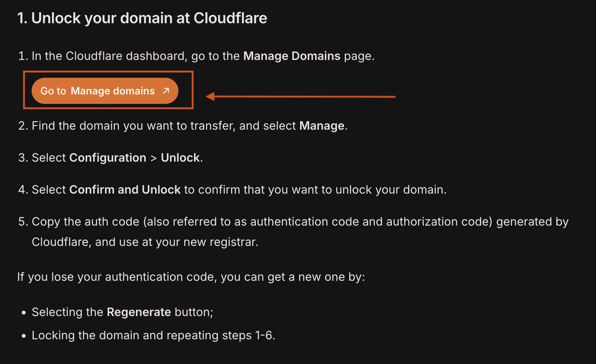Click the text "Cloudflare, and use at your new registrar."

145,242
